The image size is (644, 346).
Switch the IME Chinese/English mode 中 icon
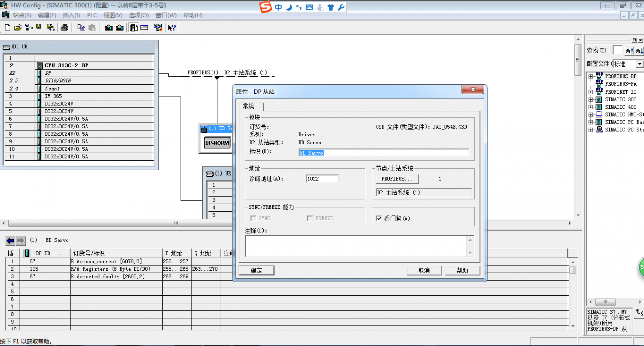[278, 7]
